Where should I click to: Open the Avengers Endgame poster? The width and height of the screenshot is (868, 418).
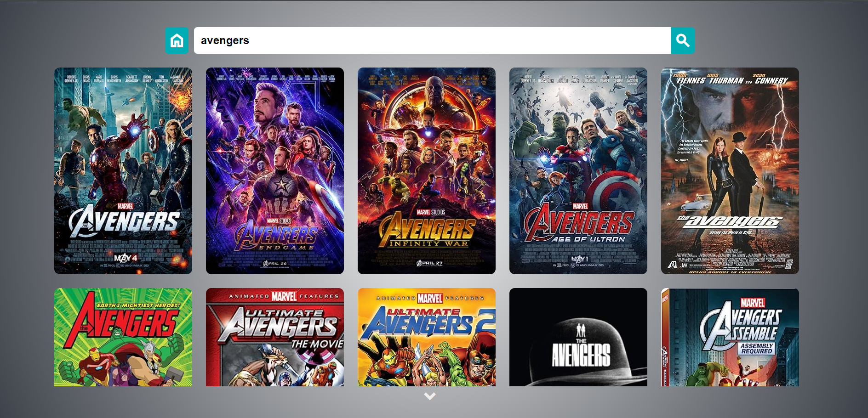(275, 171)
